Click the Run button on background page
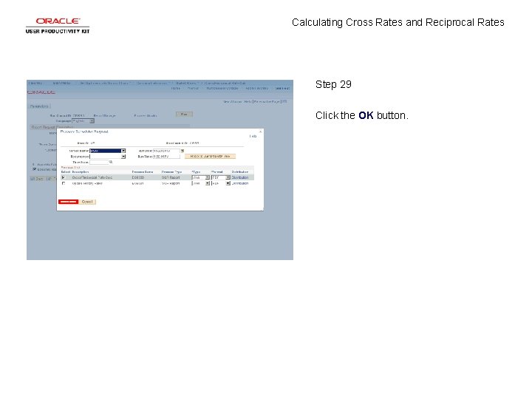This screenshot has height=399, width=532. tap(184, 115)
